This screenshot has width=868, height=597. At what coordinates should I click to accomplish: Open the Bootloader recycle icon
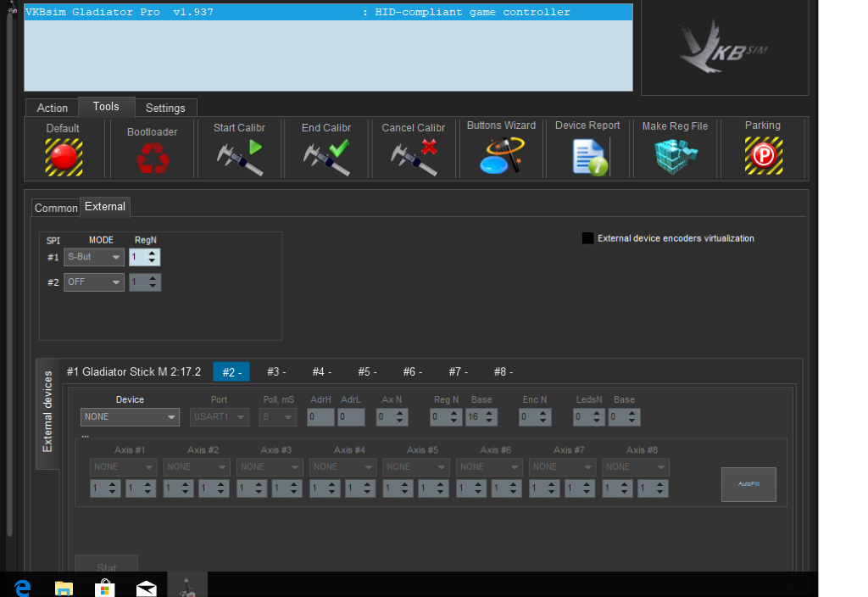153,158
